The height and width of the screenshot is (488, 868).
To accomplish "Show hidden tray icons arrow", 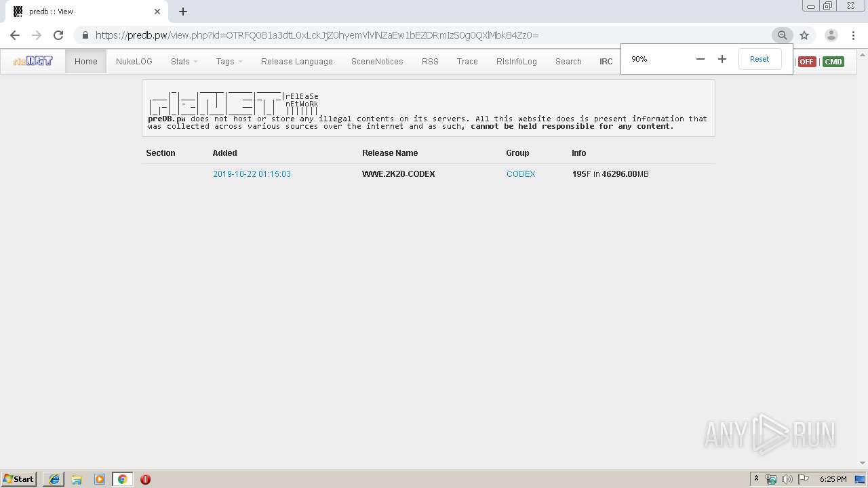I will 756,479.
